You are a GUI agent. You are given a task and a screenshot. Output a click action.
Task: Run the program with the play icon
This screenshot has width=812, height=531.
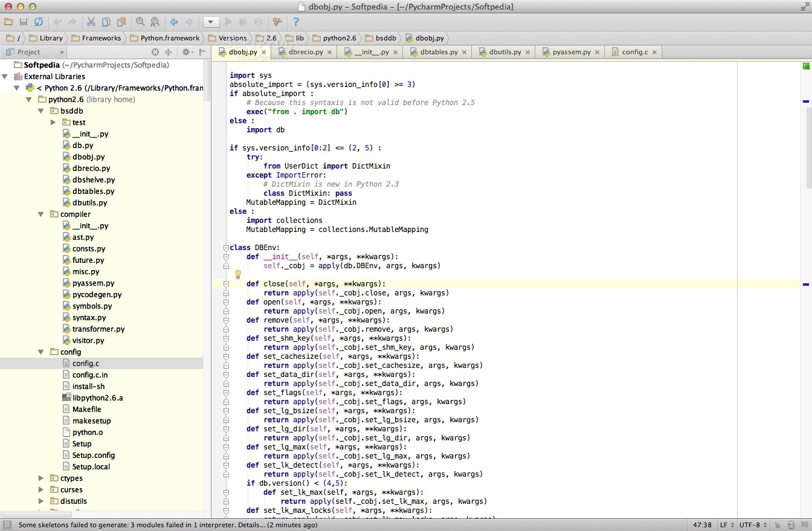(228, 22)
